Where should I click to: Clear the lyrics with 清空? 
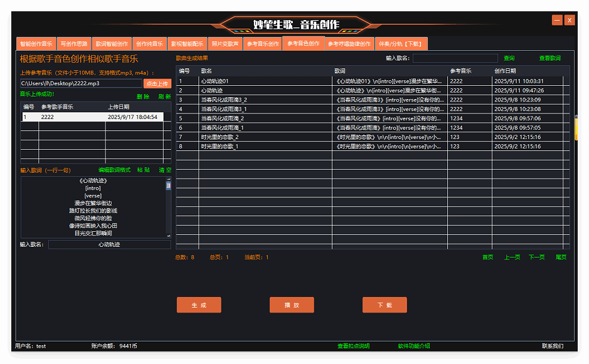click(164, 170)
